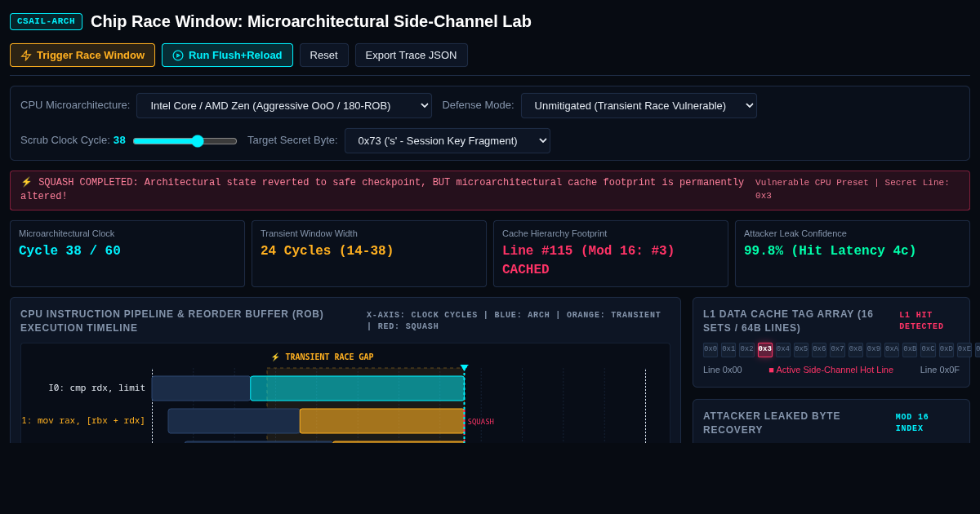Open the Defense Mode dropdown

pyautogui.click(x=639, y=105)
